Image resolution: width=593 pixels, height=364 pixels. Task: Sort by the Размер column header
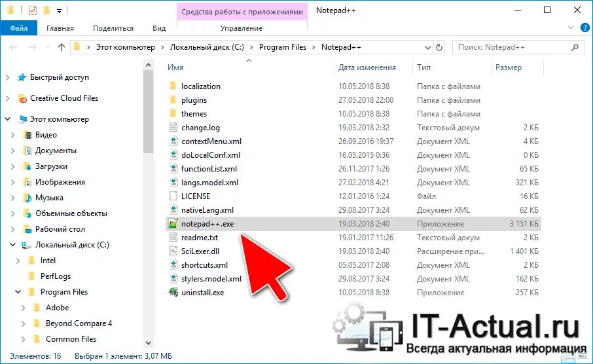click(509, 67)
